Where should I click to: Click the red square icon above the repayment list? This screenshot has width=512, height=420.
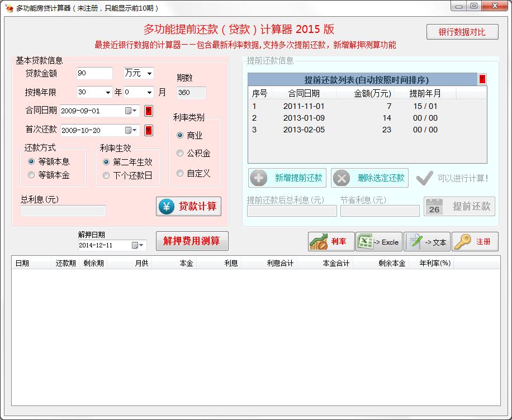tap(481, 79)
